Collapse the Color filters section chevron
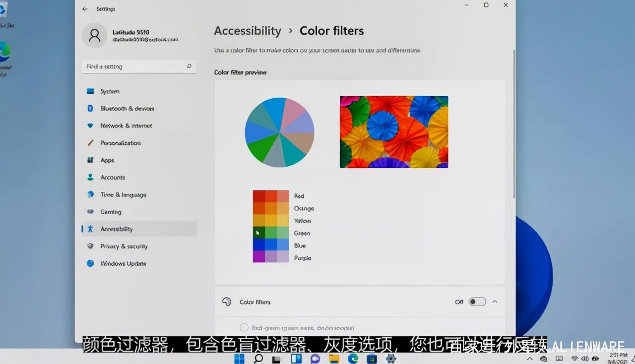Viewport: 635px width, 364px height. click(495, 302)
